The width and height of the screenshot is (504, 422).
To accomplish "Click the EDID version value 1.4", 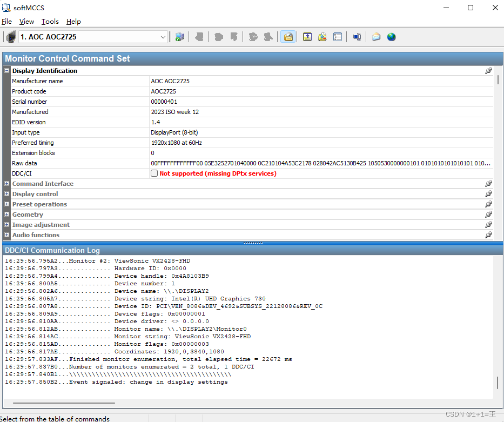I will [156, 122].
